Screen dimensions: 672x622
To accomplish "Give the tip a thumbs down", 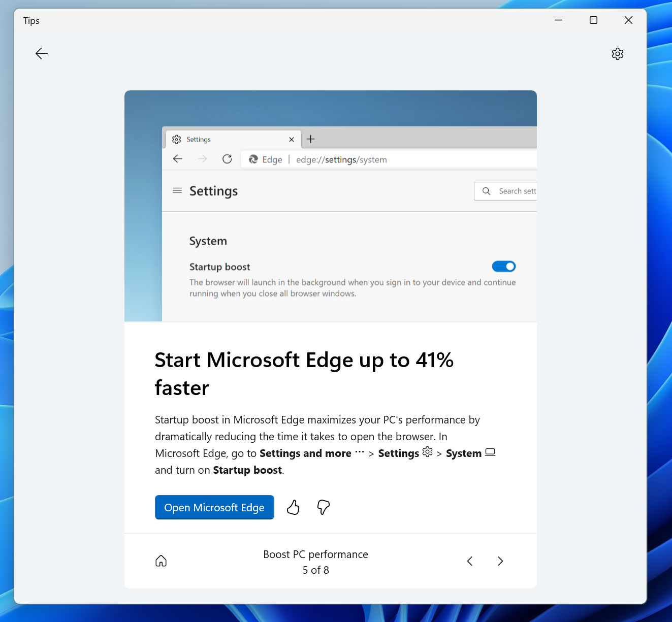I will tap(324, 507).
